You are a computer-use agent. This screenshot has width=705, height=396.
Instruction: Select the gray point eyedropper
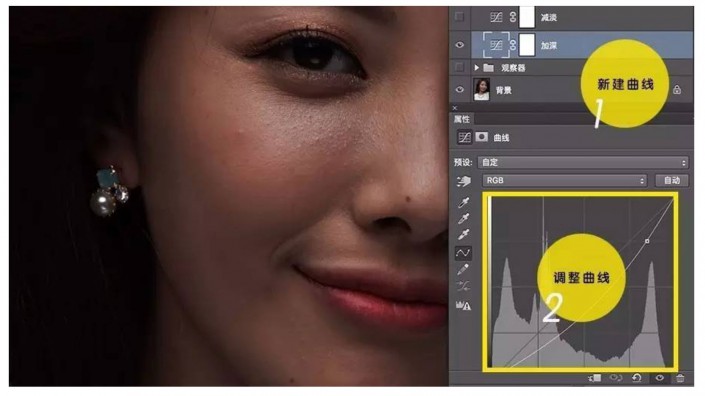(464, 218)
